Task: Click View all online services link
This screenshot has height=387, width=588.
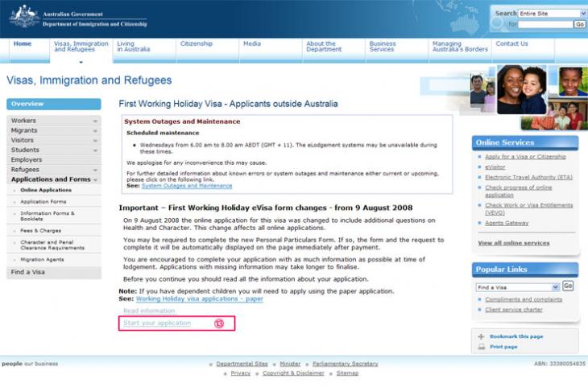Action: [x=514, y=243]
